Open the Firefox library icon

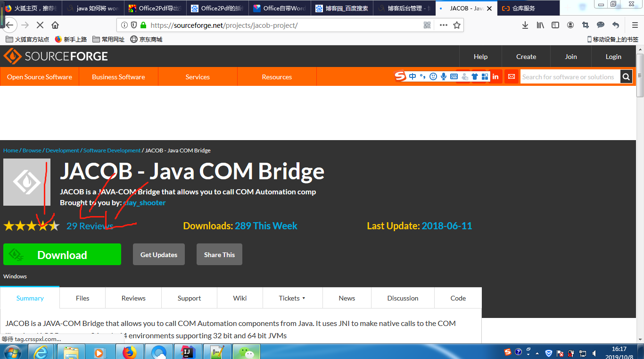click(540, 25)
